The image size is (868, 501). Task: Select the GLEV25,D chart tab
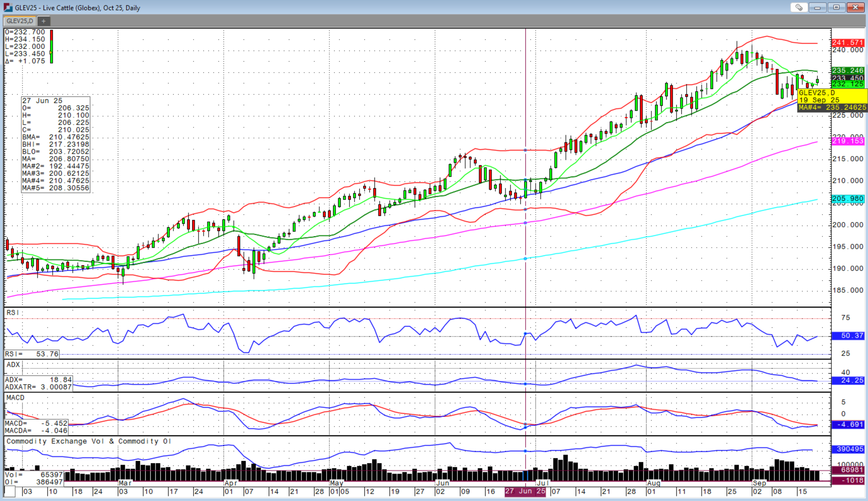(x=20, y=21)
